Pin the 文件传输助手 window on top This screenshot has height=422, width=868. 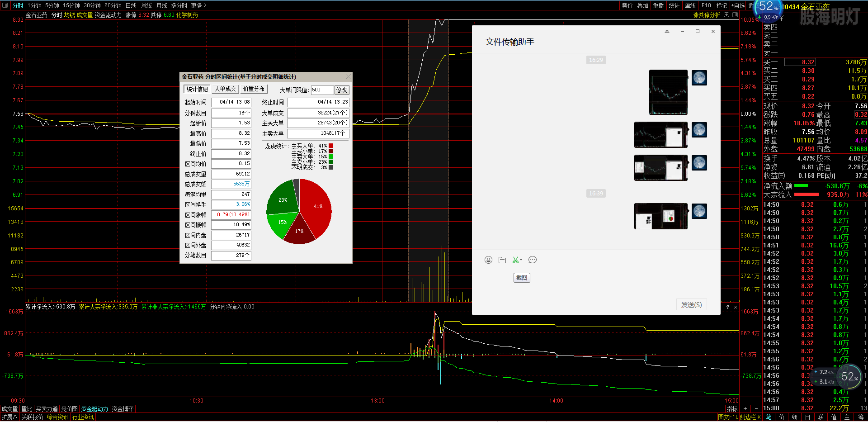(x=667, y=32)
